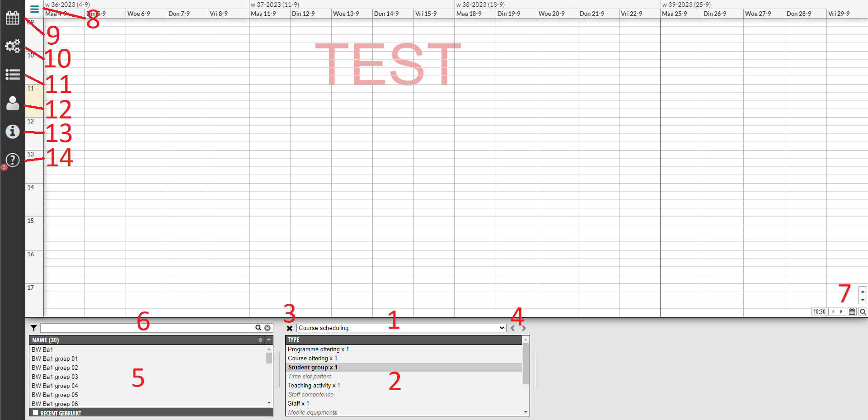868x420 pixels.
Task: Select BW Ba1 groep 01
Action: click(148, 359)
